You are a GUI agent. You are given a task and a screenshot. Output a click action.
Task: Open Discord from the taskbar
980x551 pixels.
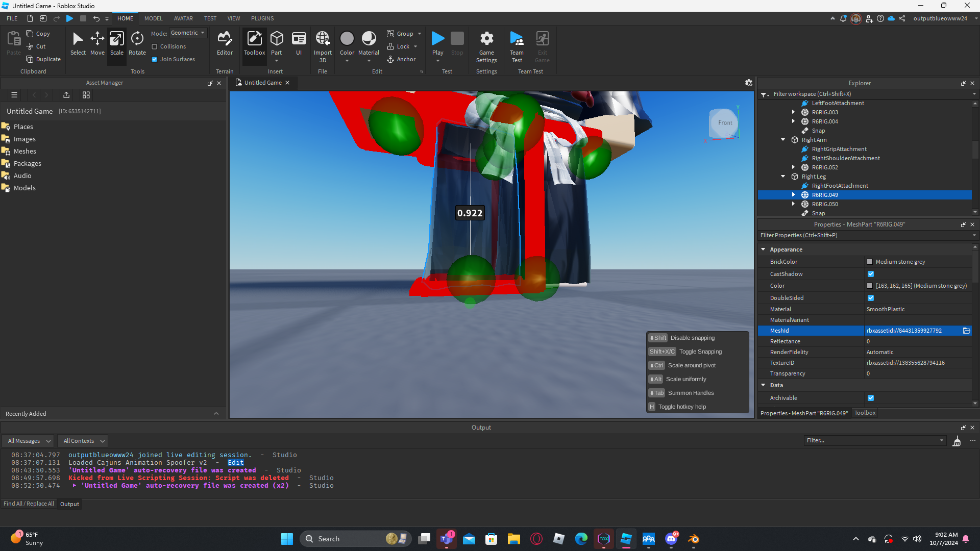tap(671, 539)
